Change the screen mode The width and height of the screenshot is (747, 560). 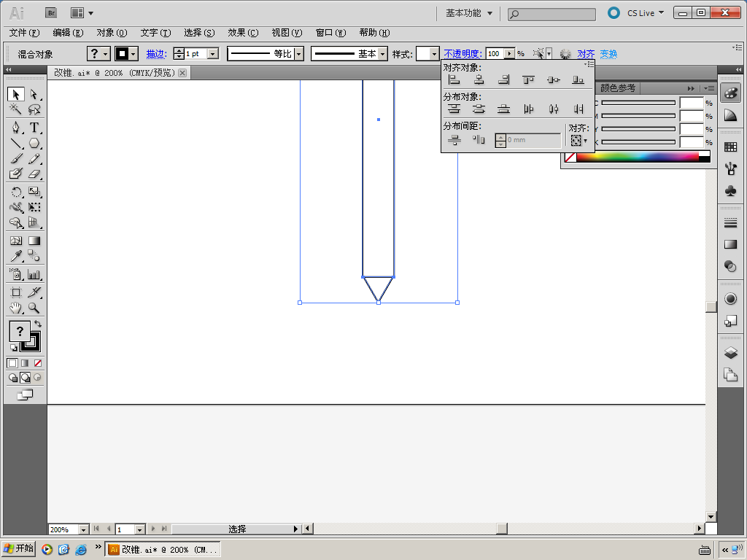click(25, 394)
